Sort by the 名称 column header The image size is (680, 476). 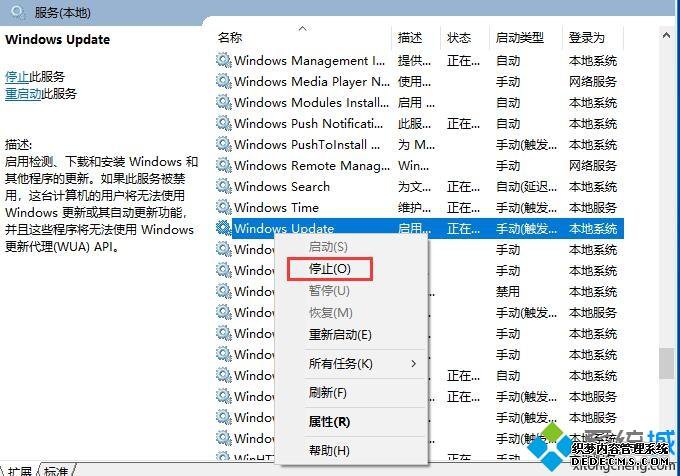pos(230,38)
